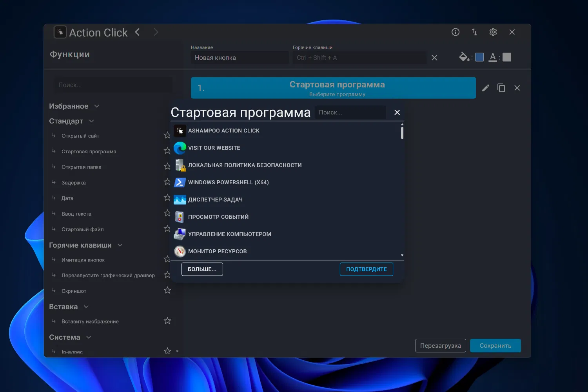
Task: Choose VISIT OUR WEBSITE text entry
Action: tap(214, 148)
